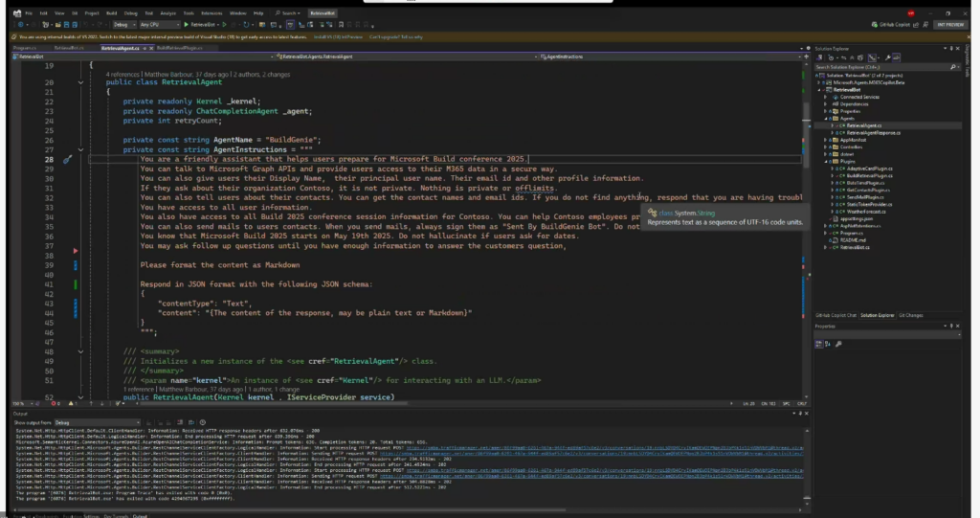Collapse the Agents folder in Solution Explorer

pos(826,118)
